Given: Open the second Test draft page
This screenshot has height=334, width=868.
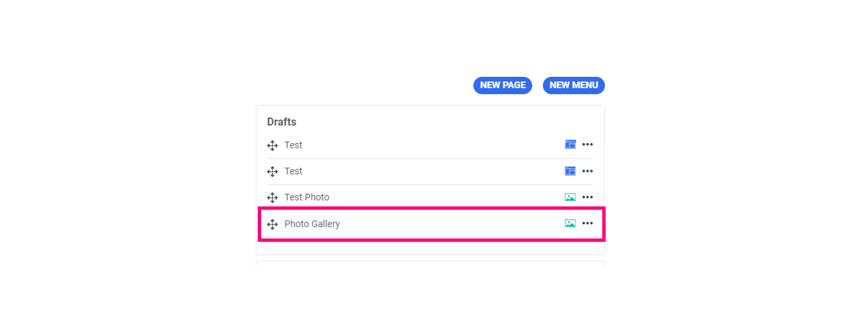Looking at the screenshot, I should (293, 171).
